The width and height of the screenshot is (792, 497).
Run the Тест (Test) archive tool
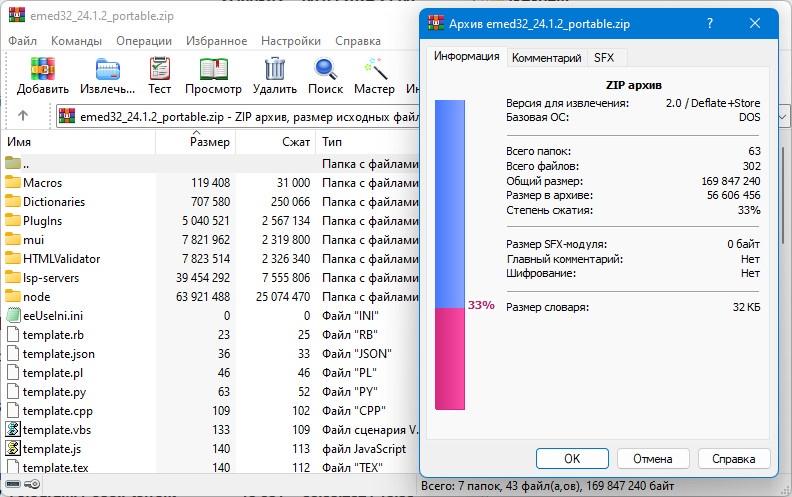click(x=160, y=69)
